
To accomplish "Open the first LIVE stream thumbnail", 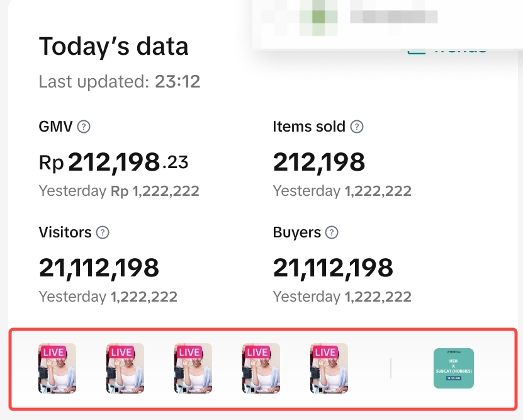I will pos(57,368).
